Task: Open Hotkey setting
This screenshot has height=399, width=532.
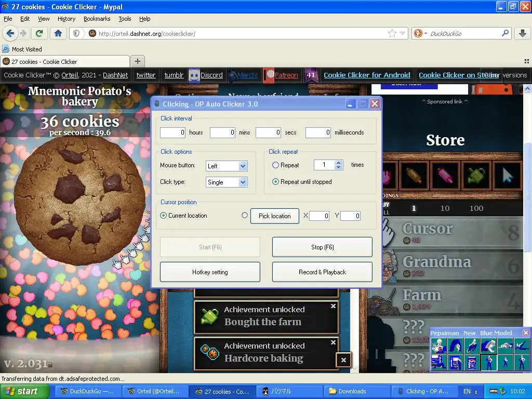Action: 210,272
